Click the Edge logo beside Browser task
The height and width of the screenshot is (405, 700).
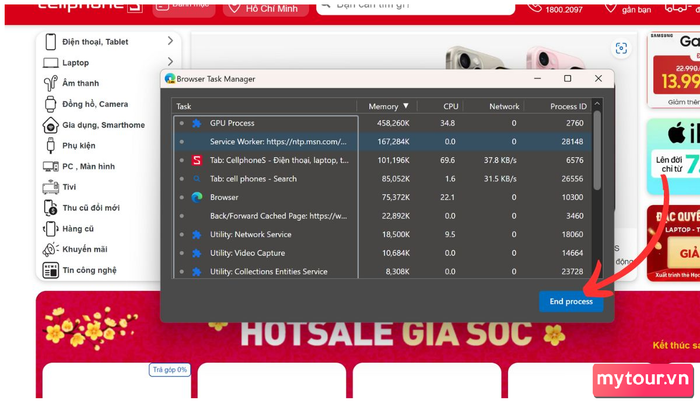pyautogui.click(x=196, y=197)
